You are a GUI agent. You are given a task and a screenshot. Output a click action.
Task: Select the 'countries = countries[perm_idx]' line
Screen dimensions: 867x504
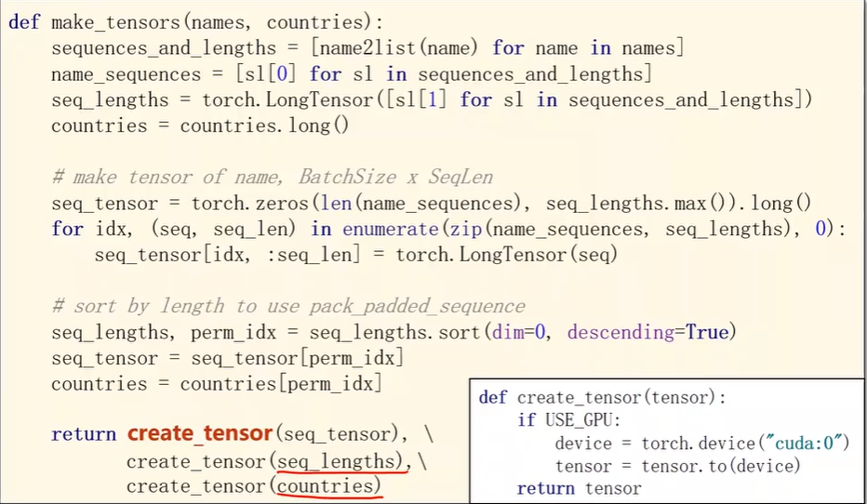click(216, 383)
